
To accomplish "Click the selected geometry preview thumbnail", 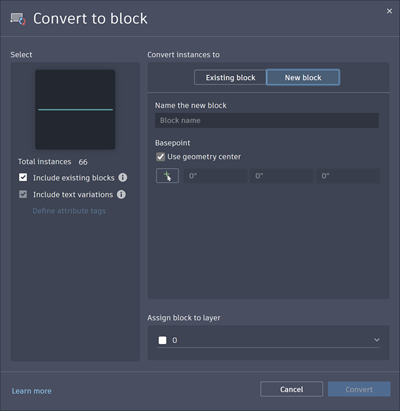I will click(x=75, y=109).
